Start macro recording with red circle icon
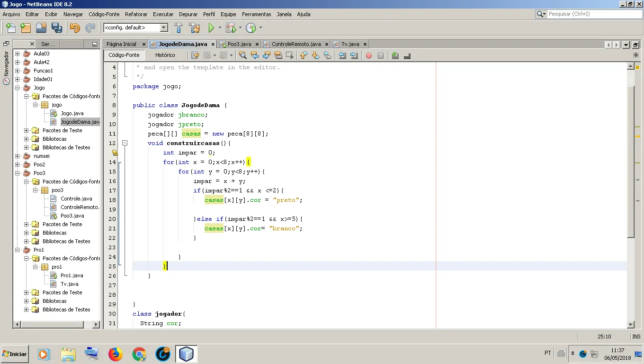This screenshot has height=364, width=644. (x=369, y=55)
